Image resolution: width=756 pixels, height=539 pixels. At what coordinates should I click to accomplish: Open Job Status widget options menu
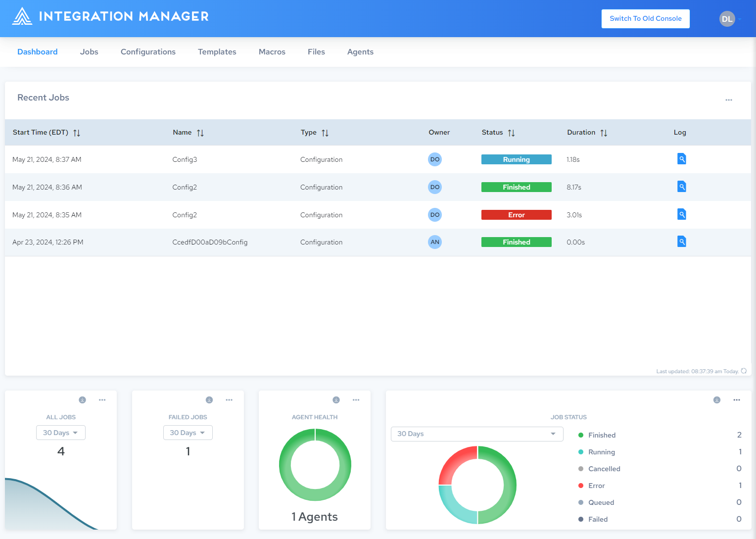coord(737,400)
